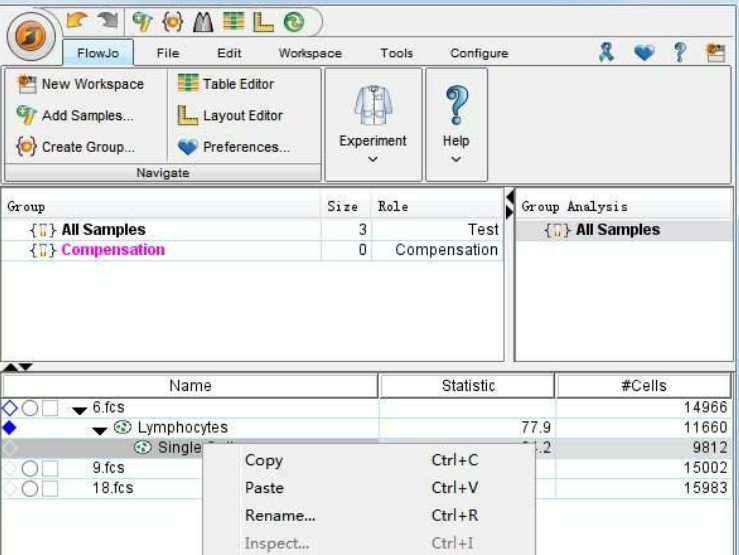Tick the square checkbox on the 18.fcs row

(x=50, y=489)
